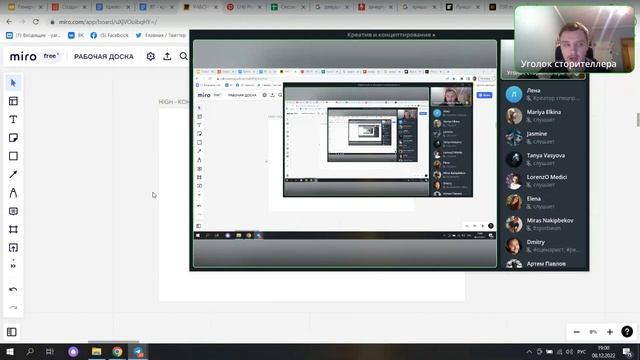Viewport: 640px width, 360px height.
Task: Open the Twitter bookmark
Action: [160, 36]
